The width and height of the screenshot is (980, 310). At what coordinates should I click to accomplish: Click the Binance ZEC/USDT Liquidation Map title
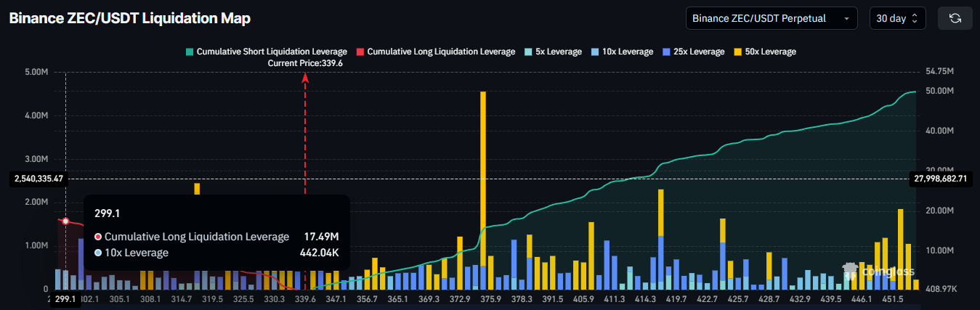(x=130, y=19)
